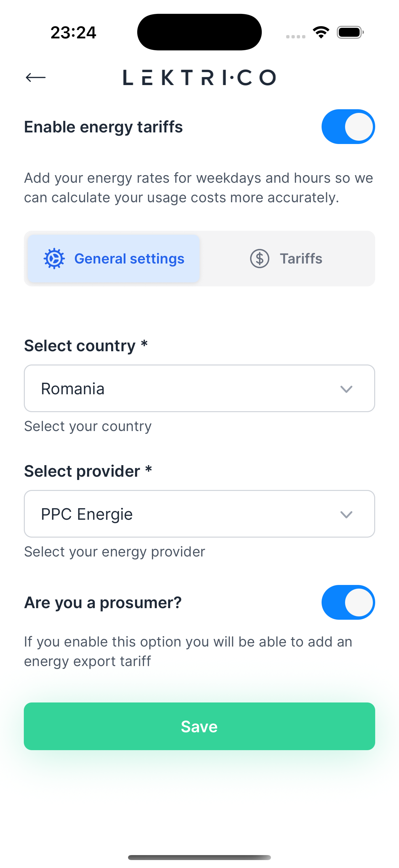The width and height of the screenshot is (399, 868).
Task: Disable the Enable energy tariffs switch
Action: 348,127
